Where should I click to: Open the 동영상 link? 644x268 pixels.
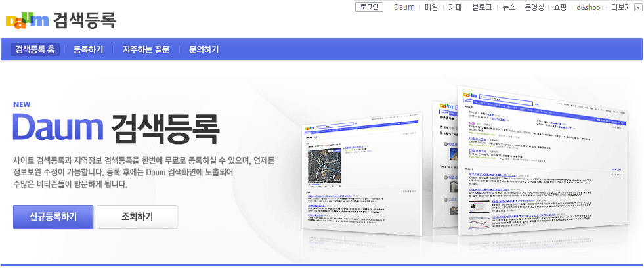coord(534,7)
